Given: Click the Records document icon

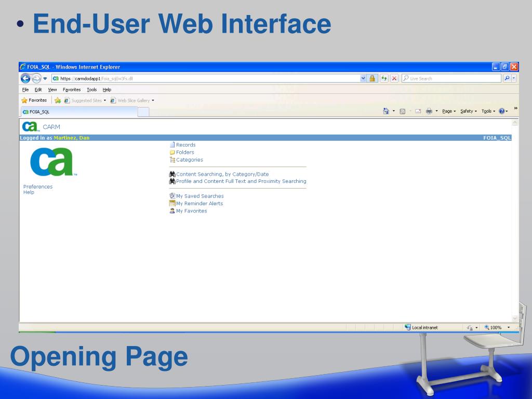Looking at the screenshot, I should [172, 145].
